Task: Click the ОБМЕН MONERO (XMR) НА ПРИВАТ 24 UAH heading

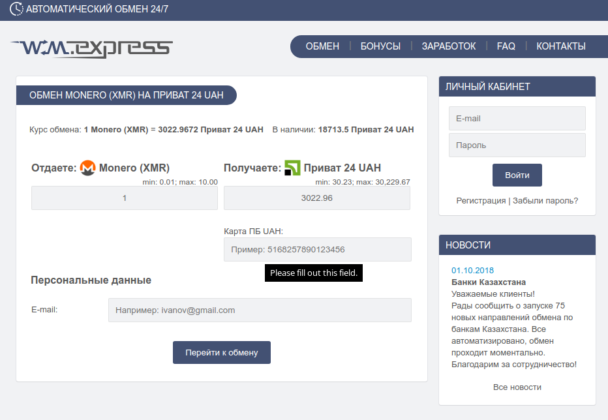Action: coord(126,95)
